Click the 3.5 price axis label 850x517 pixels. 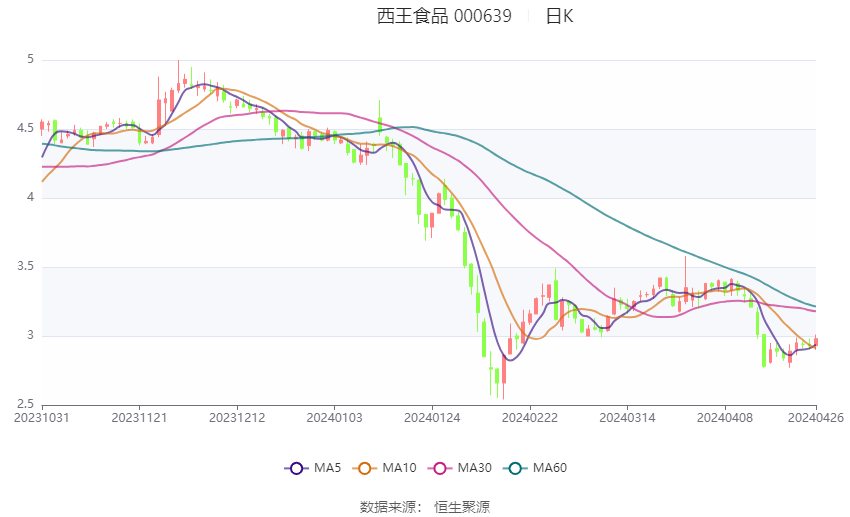tap(25, 266)
